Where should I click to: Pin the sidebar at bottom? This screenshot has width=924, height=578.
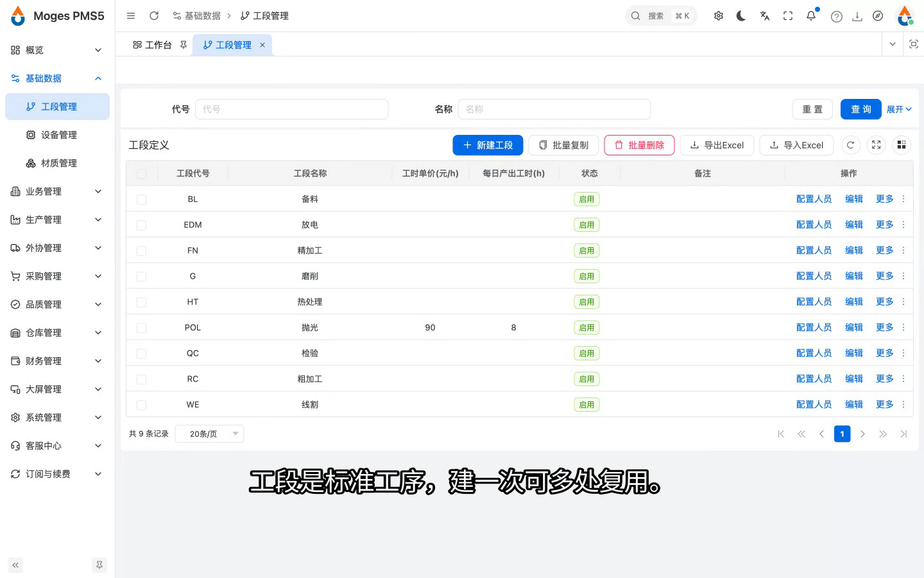(x=99, y=565)
